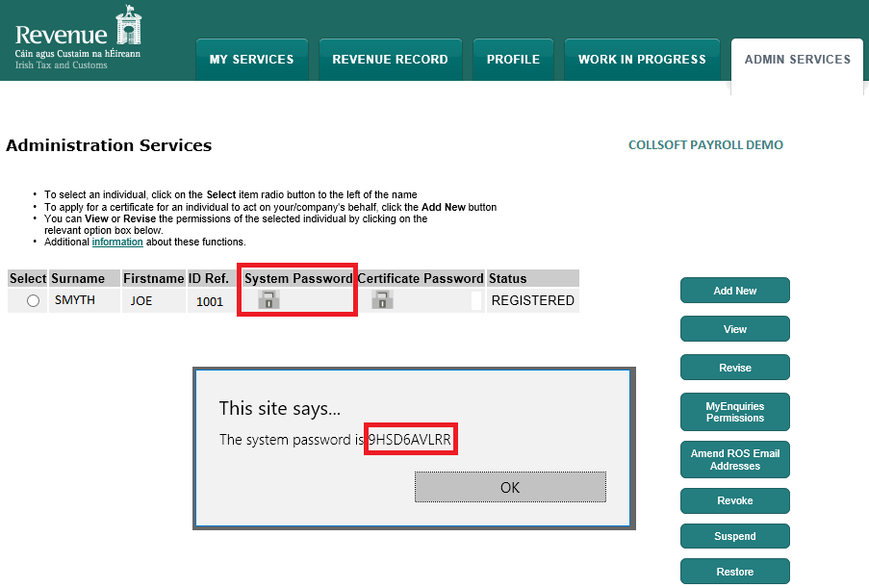Open MyEnquiries Permissions
869x588 pixels.
(x=734, y=412)
